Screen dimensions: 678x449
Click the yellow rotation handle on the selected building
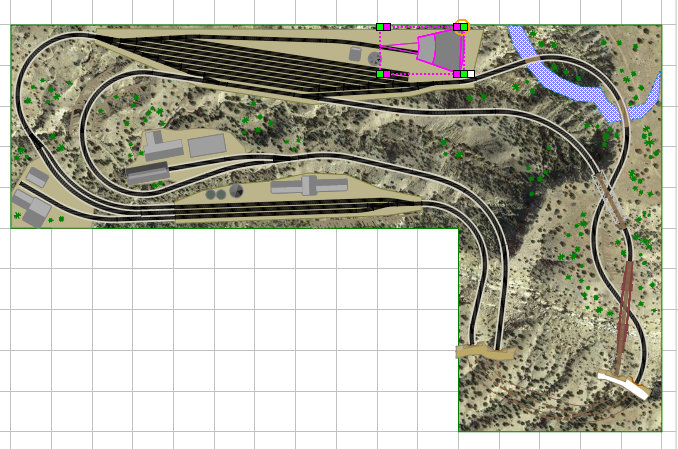point(462,26)
